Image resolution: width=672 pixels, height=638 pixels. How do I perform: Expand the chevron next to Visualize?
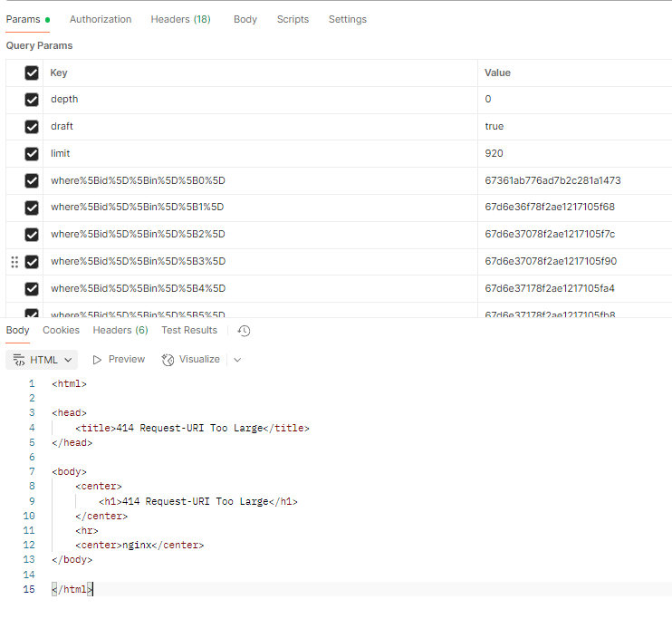237,360
